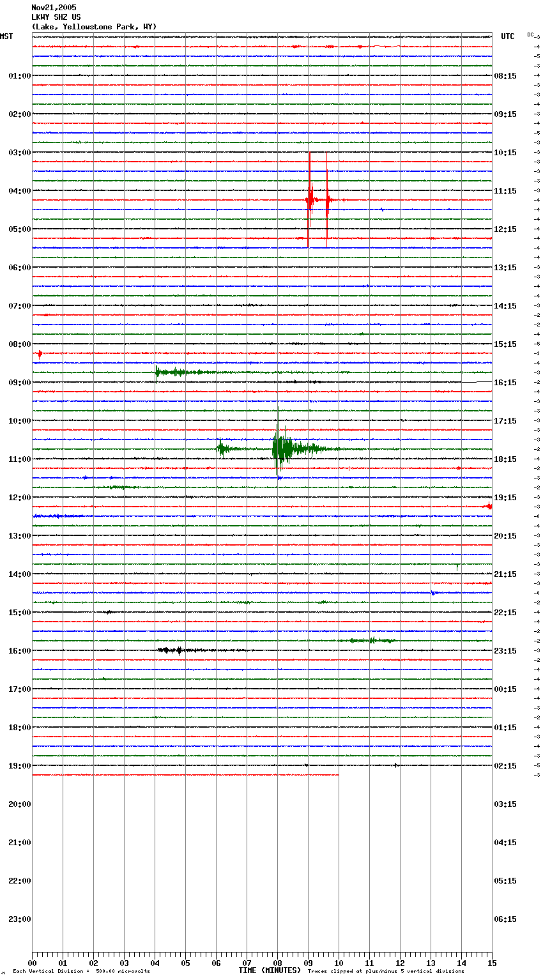Click the large red spike event near minute 09
The height and width of the screenshot is (980, 543).
click(x=310, y=199)
